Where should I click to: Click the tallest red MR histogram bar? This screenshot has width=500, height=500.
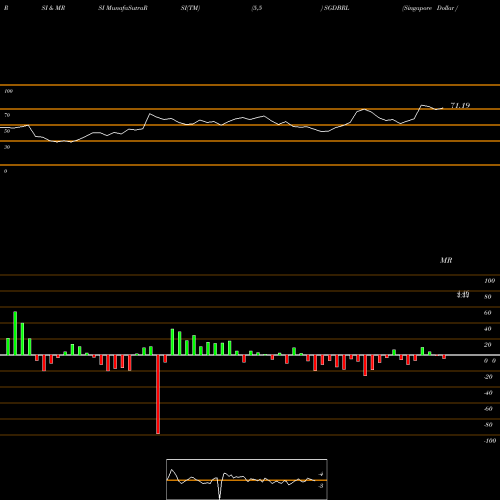[x=158, y=394]
